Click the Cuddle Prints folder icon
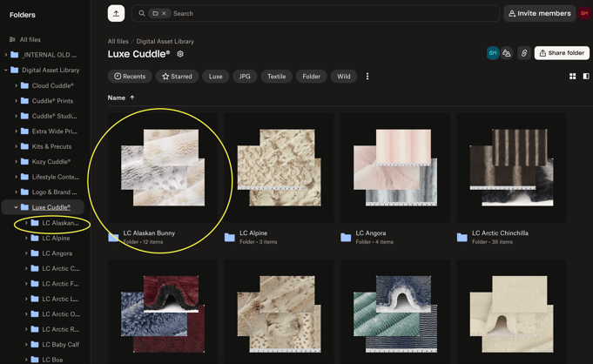 coord(24,101)
